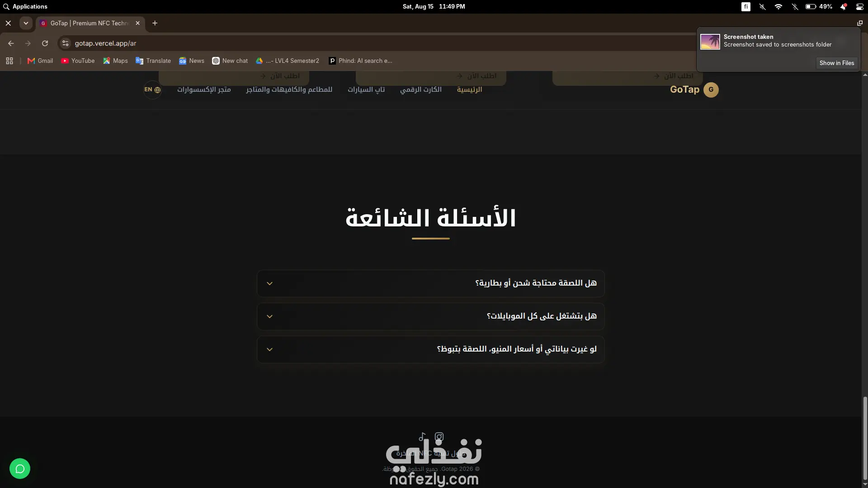868x488 pixels.
Task: Open the 'LVL4 Semester2' Drive bookmark
Action: click(x=288, y=61)
